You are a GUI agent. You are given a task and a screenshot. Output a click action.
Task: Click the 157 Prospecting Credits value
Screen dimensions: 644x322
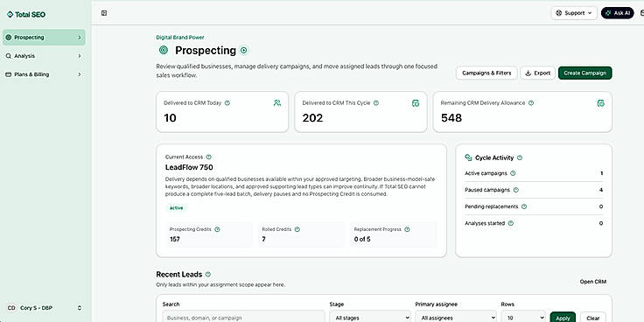(174, 239)
